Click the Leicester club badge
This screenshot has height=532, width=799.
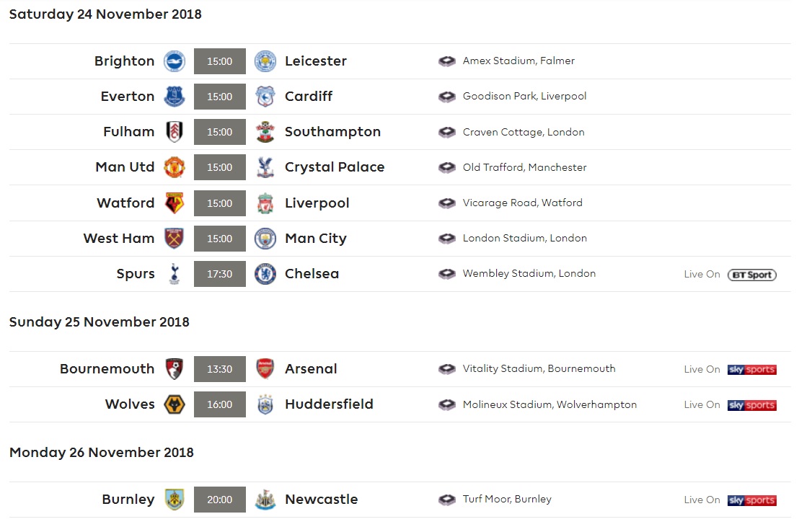tap(265, 61)
